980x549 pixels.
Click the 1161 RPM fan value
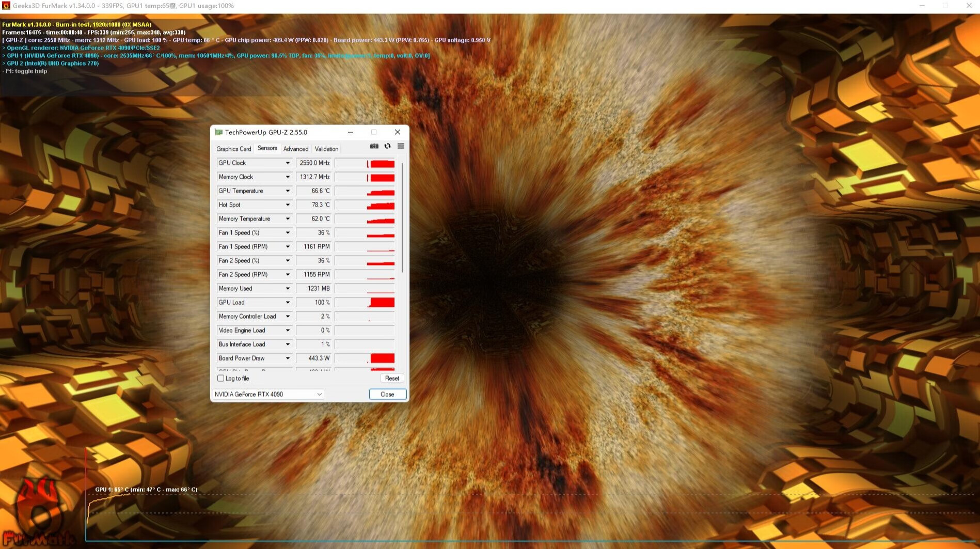(x=313, y=247)
